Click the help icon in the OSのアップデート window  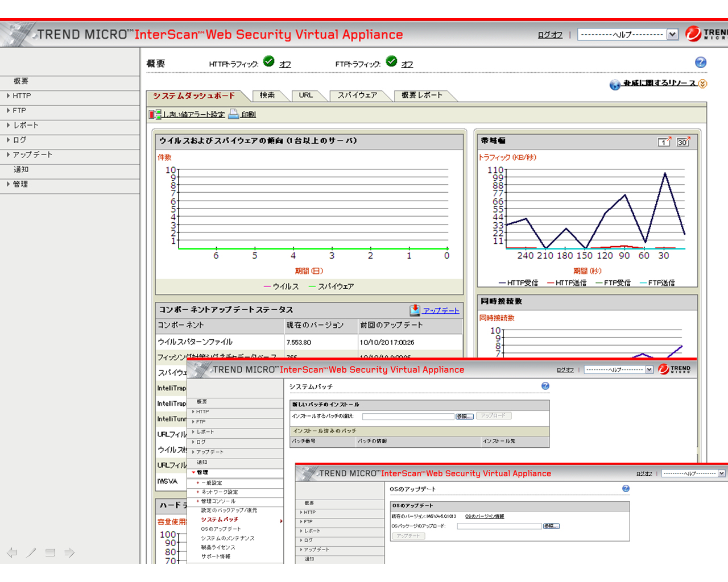(x=626, y=488)
